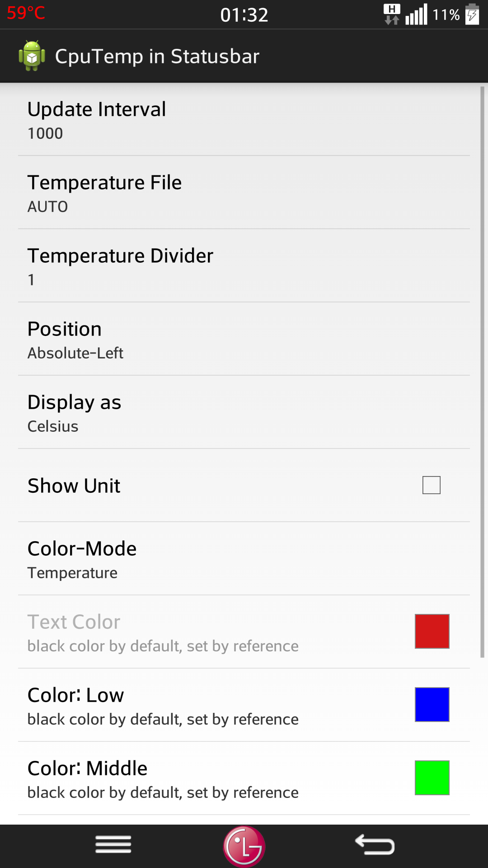The height and width of the screenshot is (868, 488).
Task: Tap the red 59°C temperature indicator
Action: [x=26, y=13]
